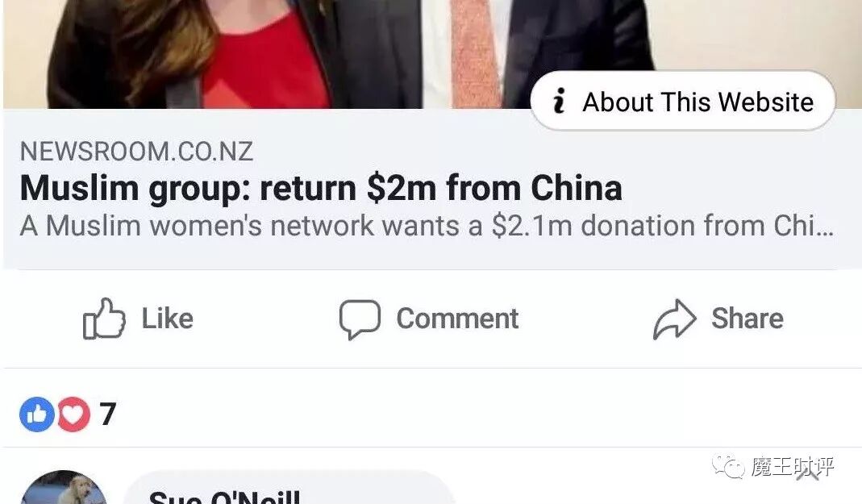
Task: Click the small chevron below the watermark
Action: [x=807, y=475]
